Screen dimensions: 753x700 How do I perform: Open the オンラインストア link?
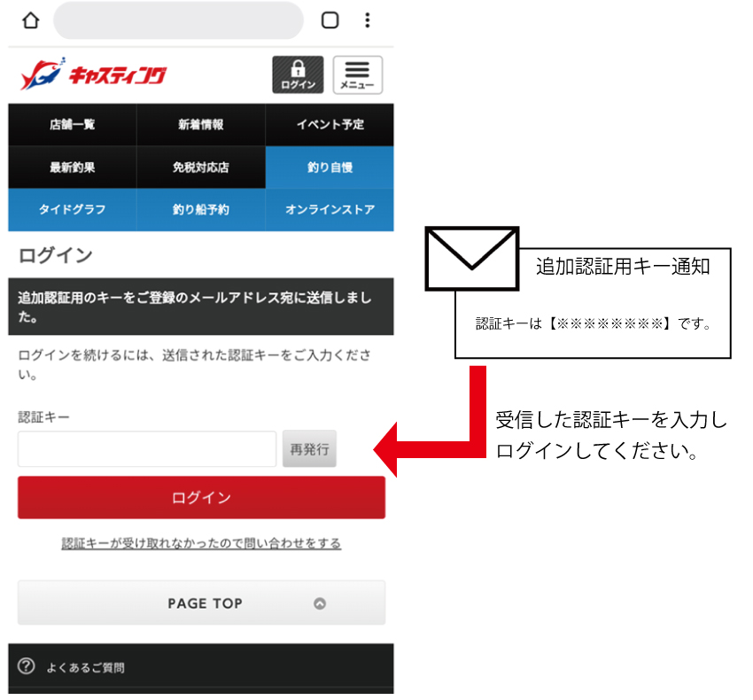click(330, 210)
